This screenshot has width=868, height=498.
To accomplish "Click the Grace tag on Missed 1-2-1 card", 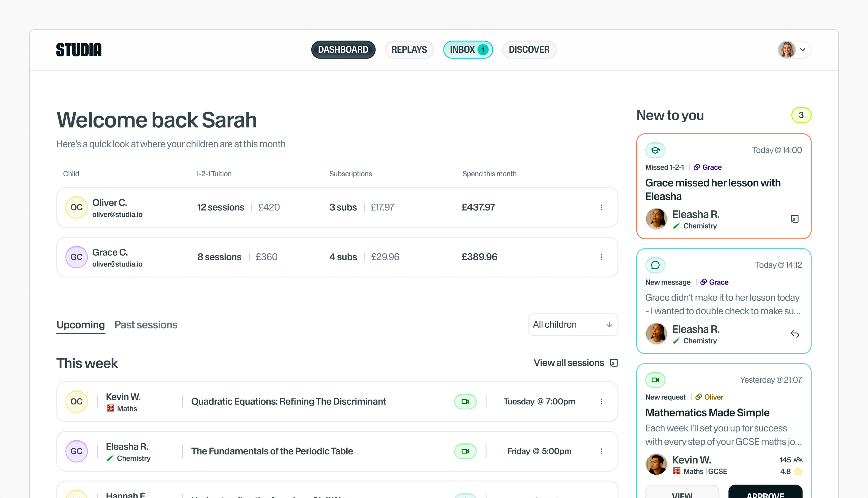I will pyautogui.click(x=707, y=167).
